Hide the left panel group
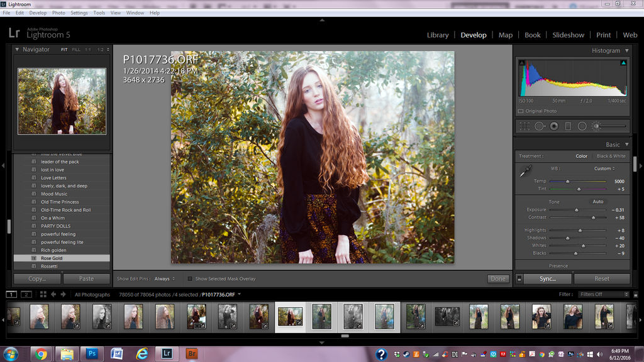This screenshot has width=644, height=362. (3, 165)
